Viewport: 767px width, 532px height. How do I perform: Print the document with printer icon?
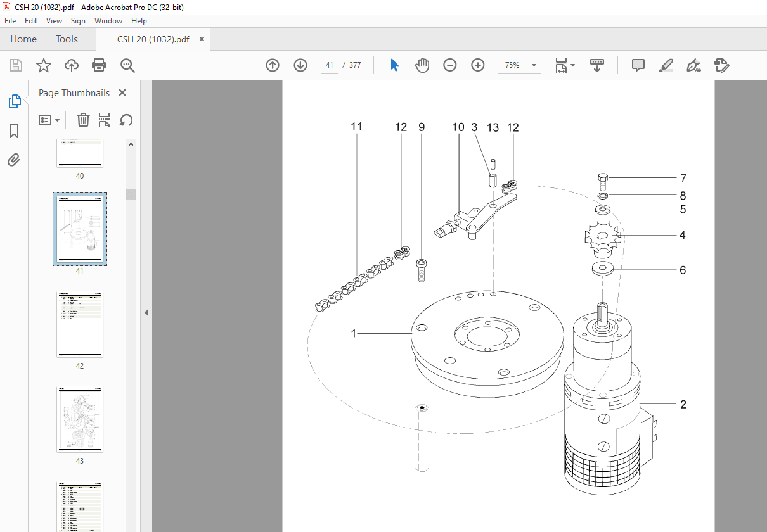(99, 65)
